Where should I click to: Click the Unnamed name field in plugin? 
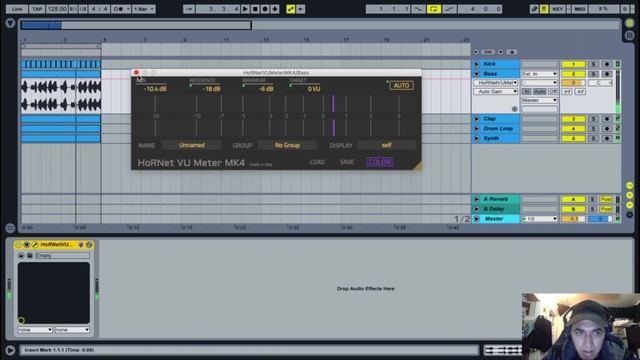click(192, 145)
